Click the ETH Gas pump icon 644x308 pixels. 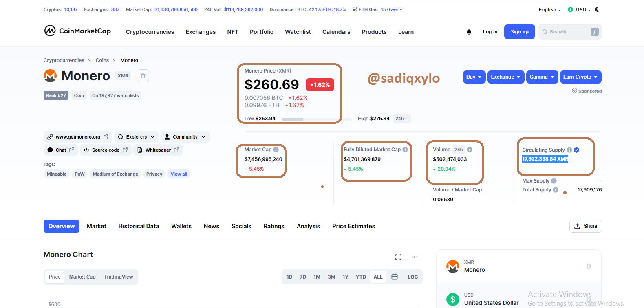coord(355,9)
